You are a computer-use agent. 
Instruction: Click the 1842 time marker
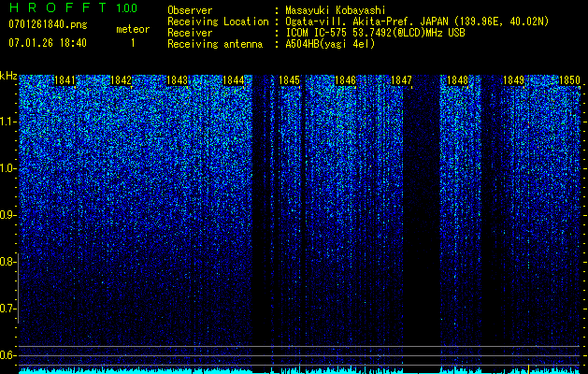[x=122, y=80]
